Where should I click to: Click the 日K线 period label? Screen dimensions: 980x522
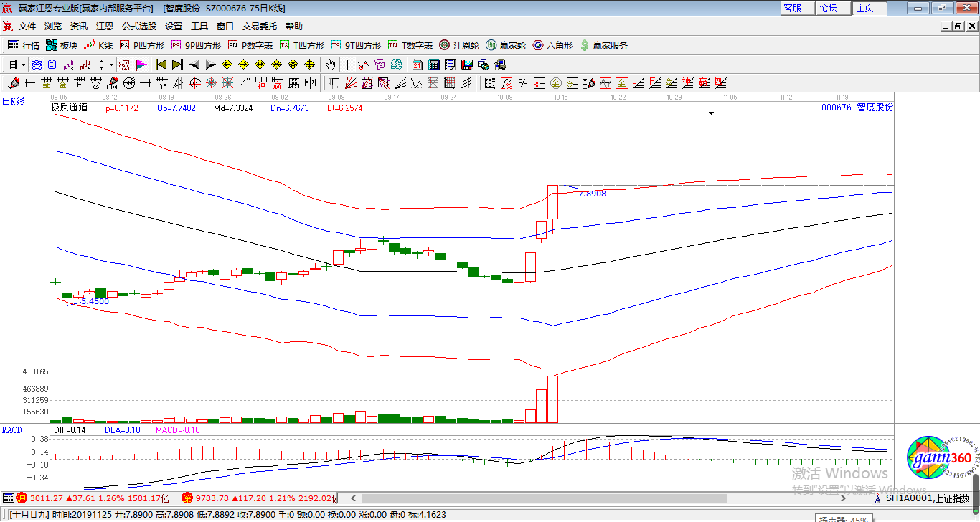13,102
